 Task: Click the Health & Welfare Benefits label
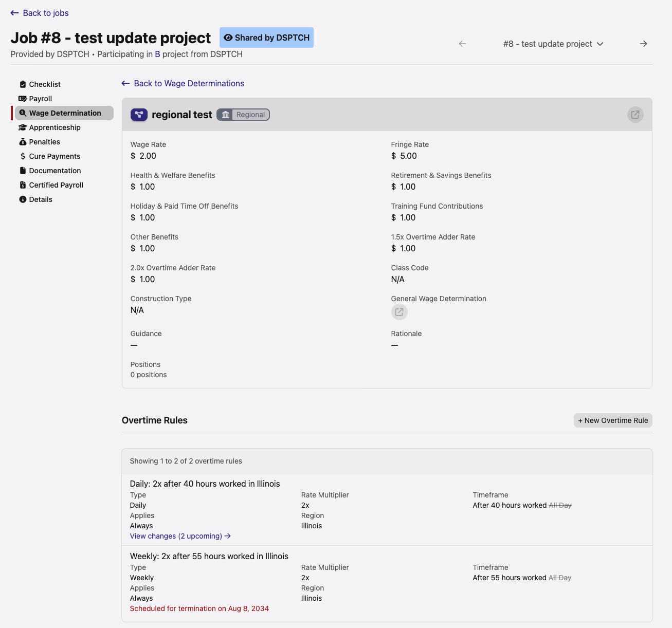pyautogui.click(x=173, y=175)
